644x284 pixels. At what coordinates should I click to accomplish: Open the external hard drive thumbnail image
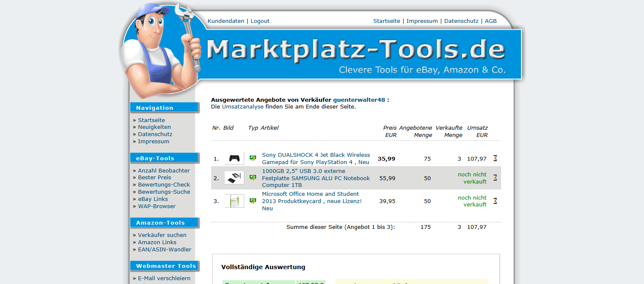(234, 178)
